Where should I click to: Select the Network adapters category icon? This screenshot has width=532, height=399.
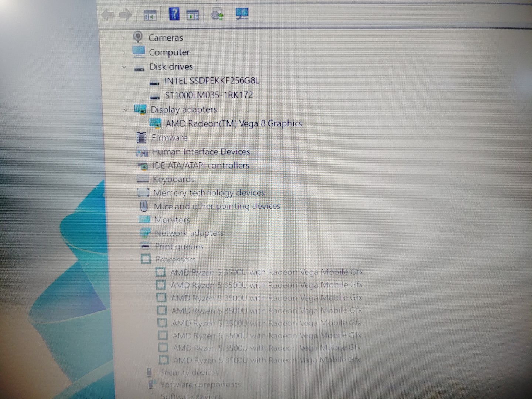pyautogui.click(x=145, y=233)
